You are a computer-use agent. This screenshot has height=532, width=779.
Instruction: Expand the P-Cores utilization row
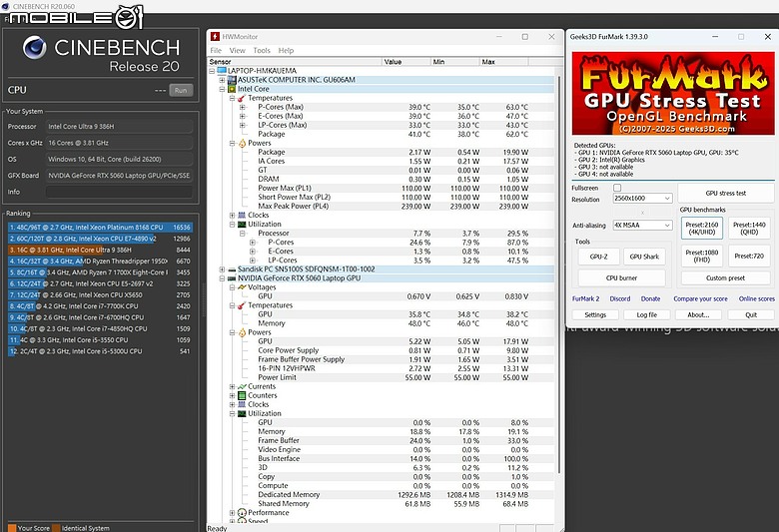pos(253,243)
